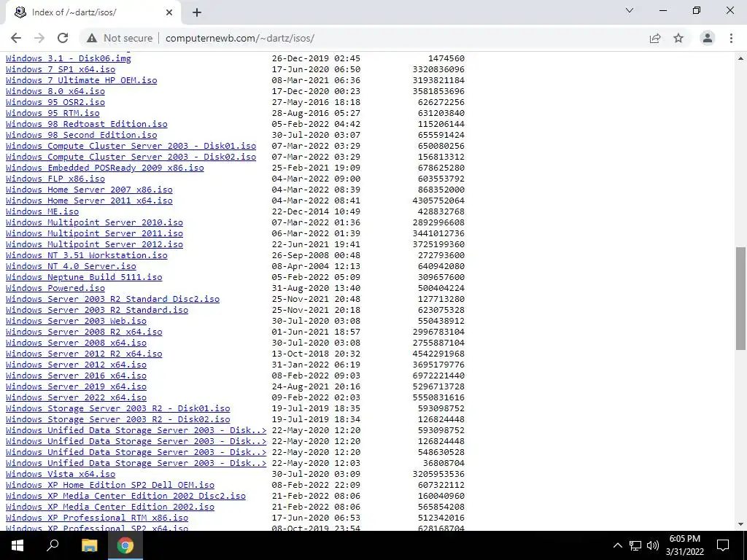Download Windows NT 3.51 Workstation.iso
Viewport: 747px width, 560px height.
coord(87,255)
